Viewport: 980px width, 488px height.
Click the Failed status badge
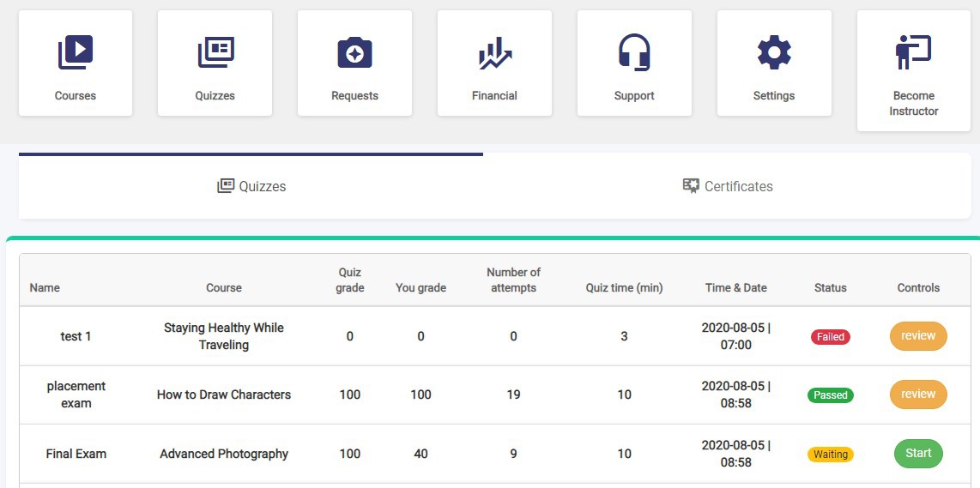pos(830,337)
